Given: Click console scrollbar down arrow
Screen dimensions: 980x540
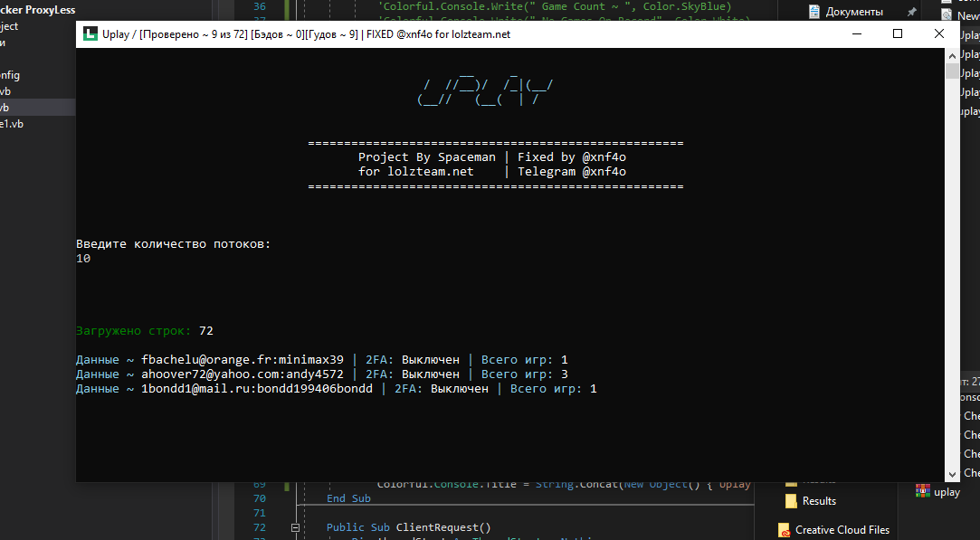Looking at the screenshot, I should (x=952, y=474).
